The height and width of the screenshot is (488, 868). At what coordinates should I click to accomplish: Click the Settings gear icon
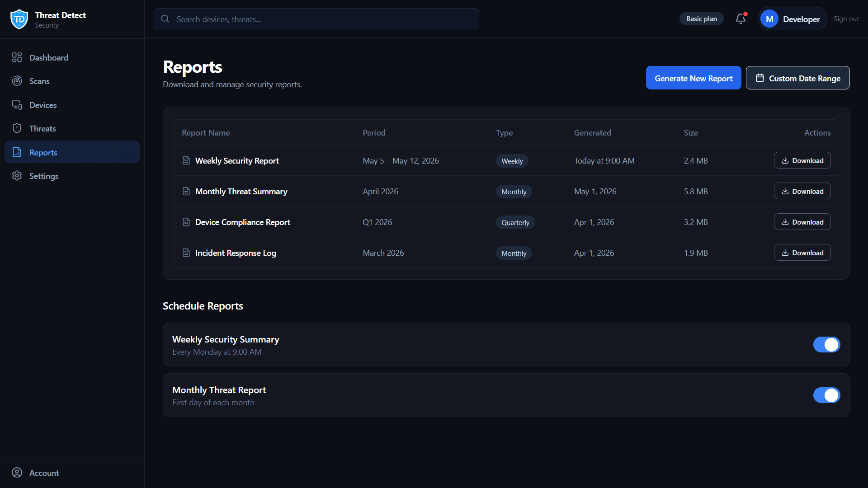(17, 176)
